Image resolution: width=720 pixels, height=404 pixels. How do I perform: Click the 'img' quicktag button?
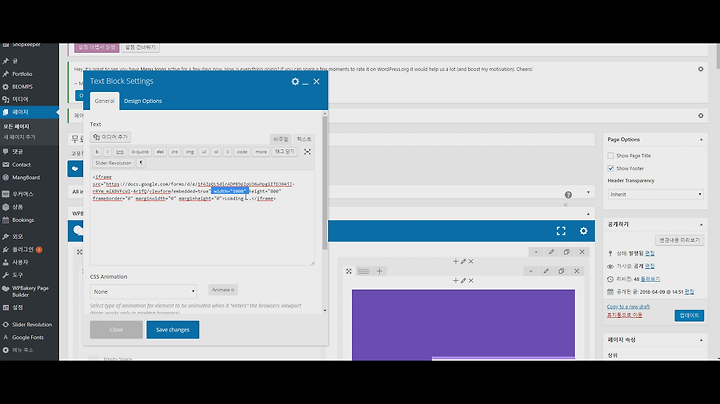[190, 152]
